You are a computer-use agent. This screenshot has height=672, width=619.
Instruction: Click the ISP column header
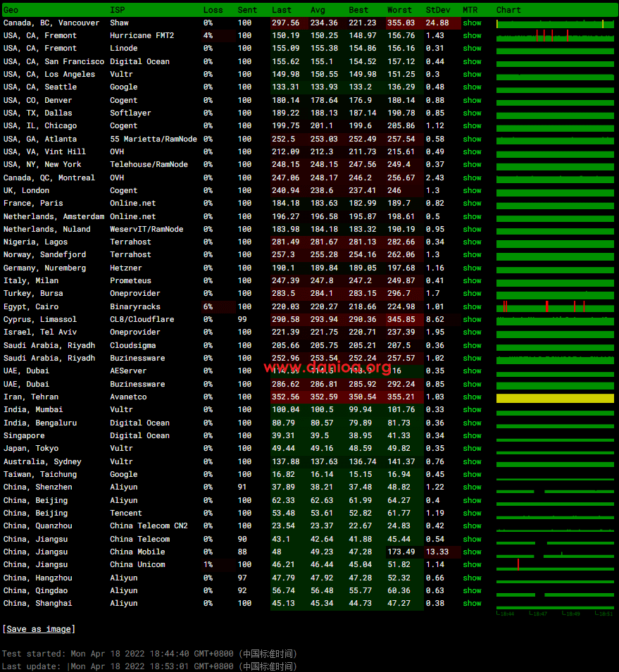coord(118,10)
